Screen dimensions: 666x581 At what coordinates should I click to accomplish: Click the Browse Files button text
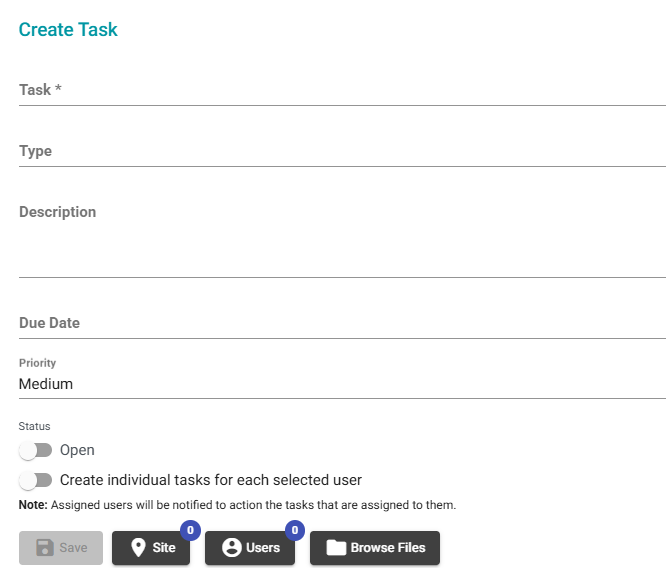[x=387, y=548]
